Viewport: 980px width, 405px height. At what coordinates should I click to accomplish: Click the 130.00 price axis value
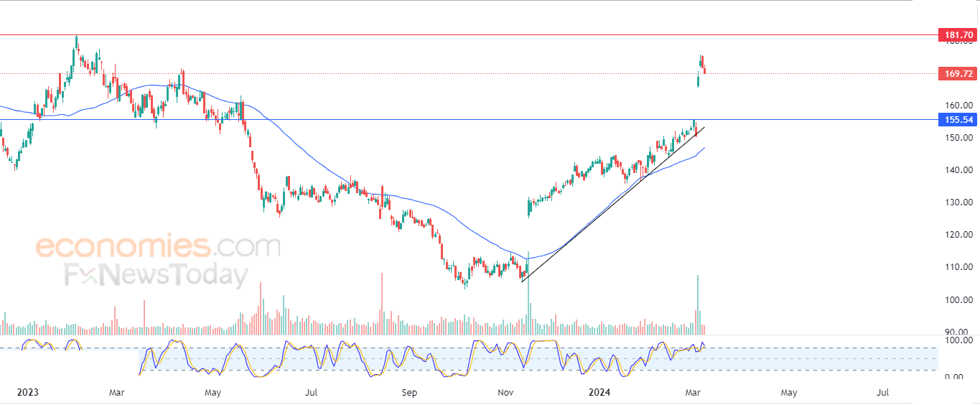point(959,202)
